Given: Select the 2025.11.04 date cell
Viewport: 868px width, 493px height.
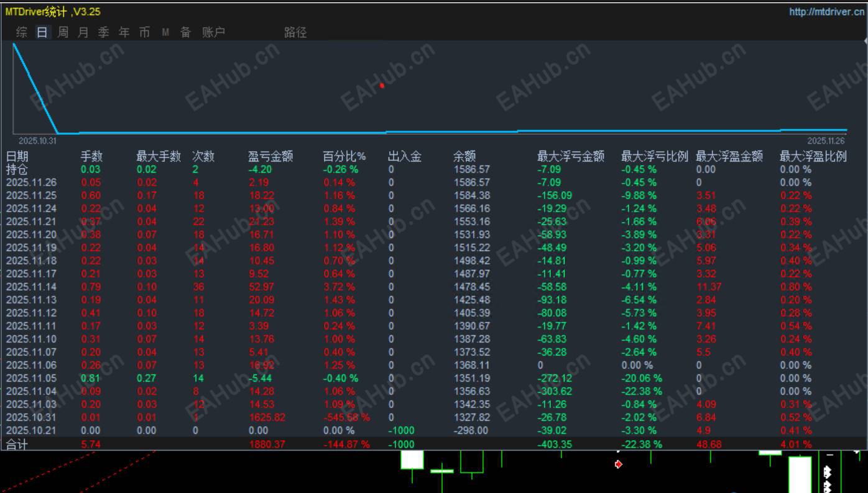Looking at the screenshot, I should pyautogui.click(x=31, y=391).
